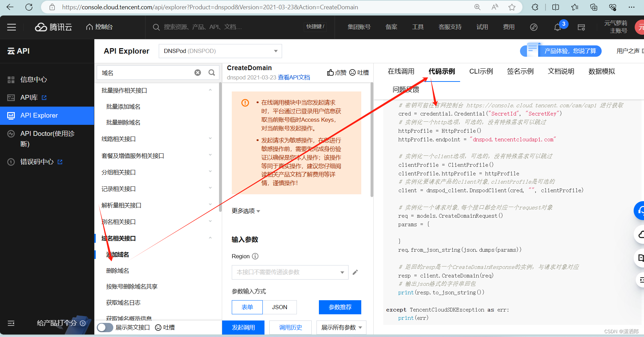Like this API with the thumbs-up icon
The image size is (644, 337).
point(331,73)
